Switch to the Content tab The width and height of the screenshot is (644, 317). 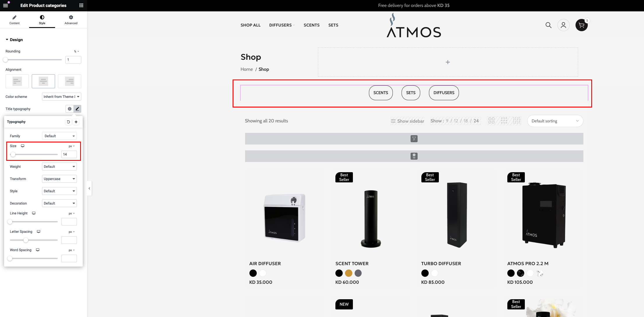tap(14, 20)
